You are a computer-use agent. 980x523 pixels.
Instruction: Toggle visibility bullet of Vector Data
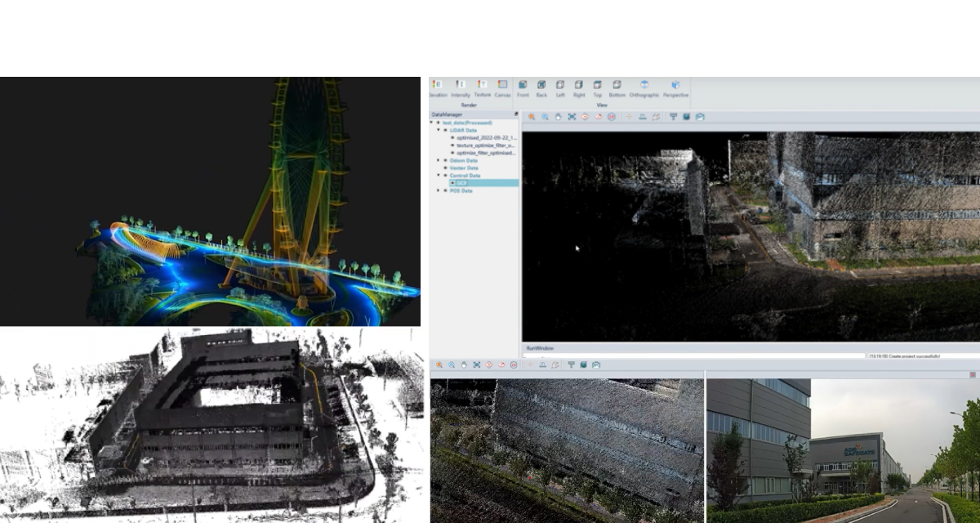pyautogui.click(x=445, y=168)
